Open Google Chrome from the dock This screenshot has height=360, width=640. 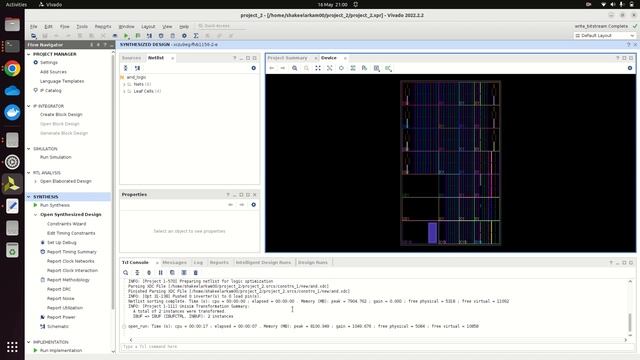(12, 69)
